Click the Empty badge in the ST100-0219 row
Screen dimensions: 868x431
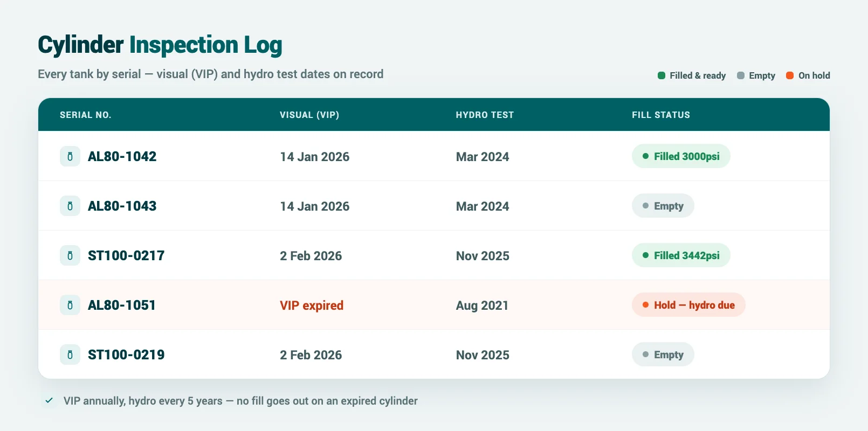(x=663, y=354)
